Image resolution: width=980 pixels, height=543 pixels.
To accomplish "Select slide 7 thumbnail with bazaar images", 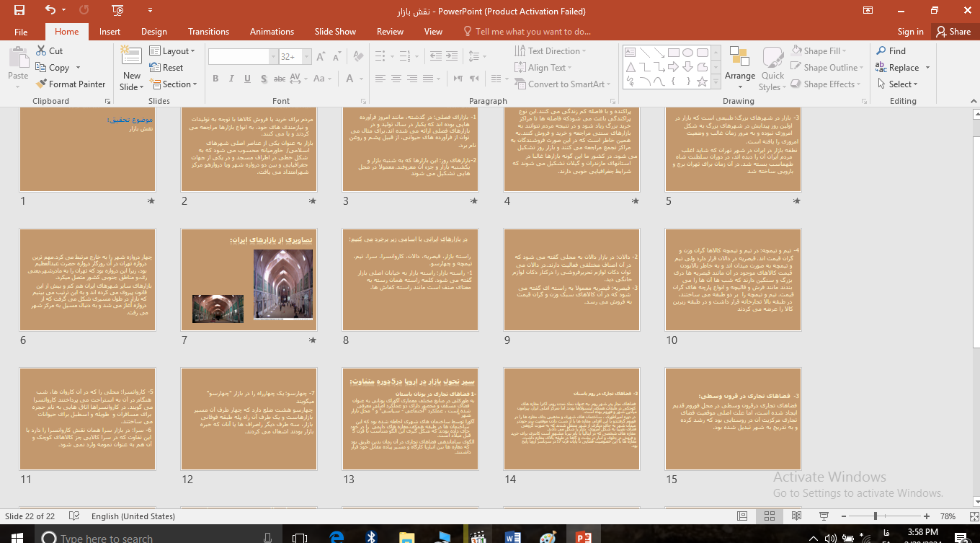I will 249,281.
